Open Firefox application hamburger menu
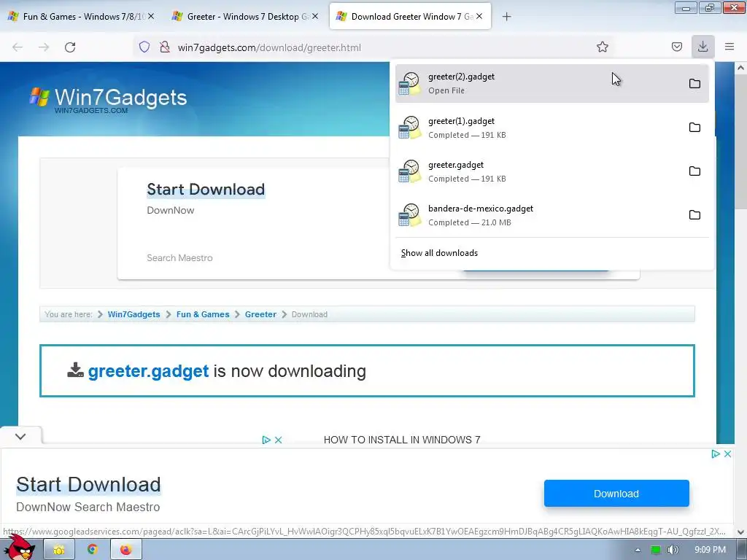This screenshot has height=560, width=747. (x=729, y=47)
